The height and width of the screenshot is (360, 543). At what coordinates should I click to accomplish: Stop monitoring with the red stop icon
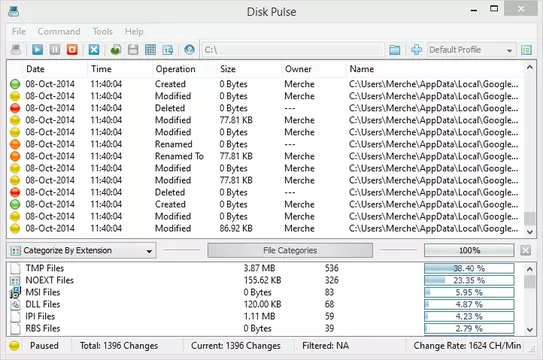pos(72,50)
